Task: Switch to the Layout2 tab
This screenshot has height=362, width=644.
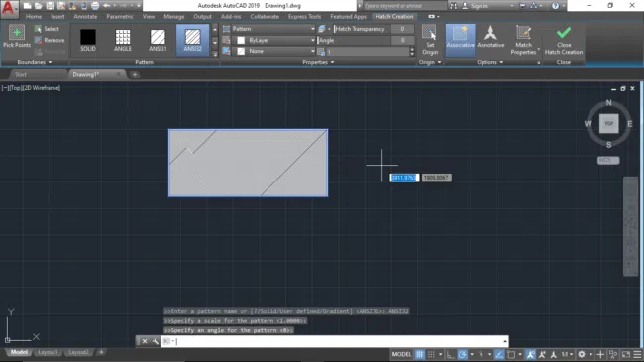Action: pyautogui.click(x=78, y=352)
